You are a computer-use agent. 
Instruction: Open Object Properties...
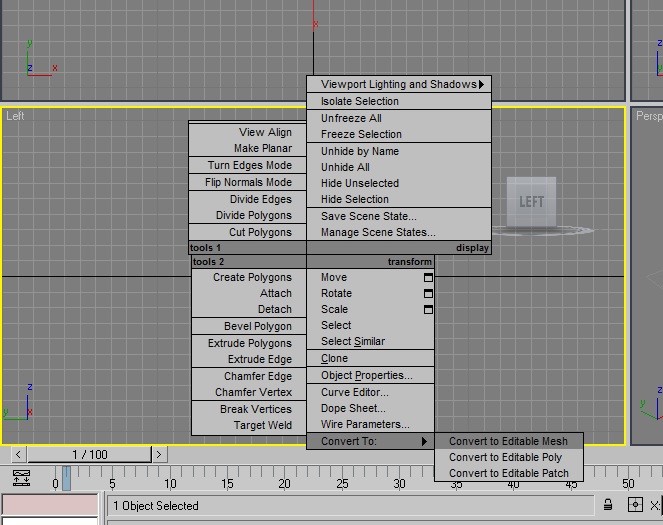point(370,375)
